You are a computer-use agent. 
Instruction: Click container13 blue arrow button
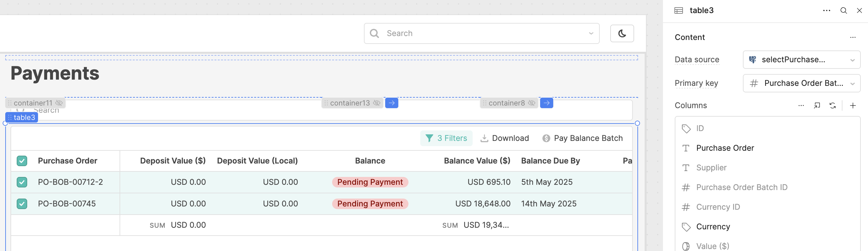pyautogui.click(x=391, y=103)
